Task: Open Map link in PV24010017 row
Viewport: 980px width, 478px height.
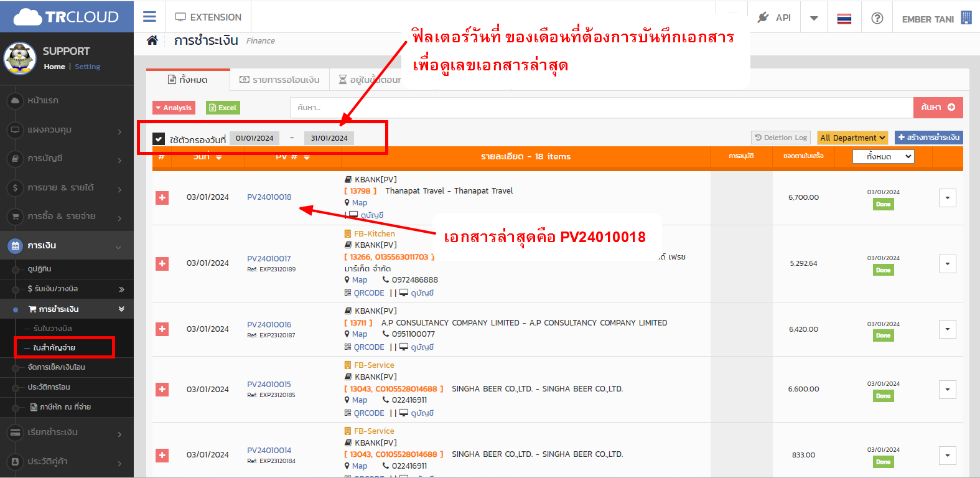Action: point(357,280)
